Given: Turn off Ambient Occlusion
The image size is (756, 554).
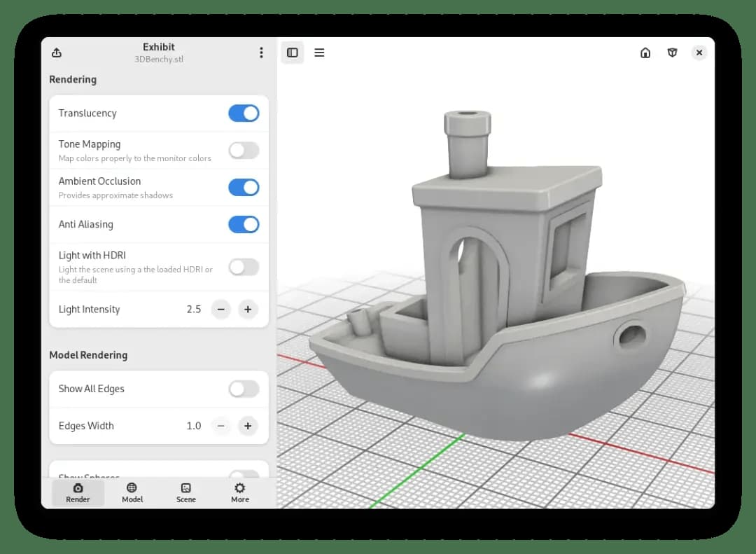Looking at the screenshot, I should coord(244,188).
